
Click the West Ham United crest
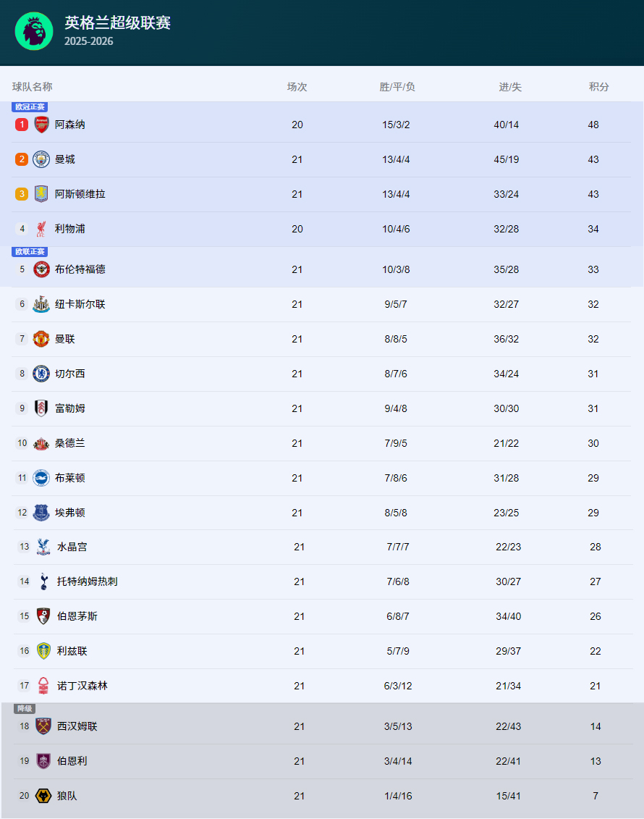43,726
